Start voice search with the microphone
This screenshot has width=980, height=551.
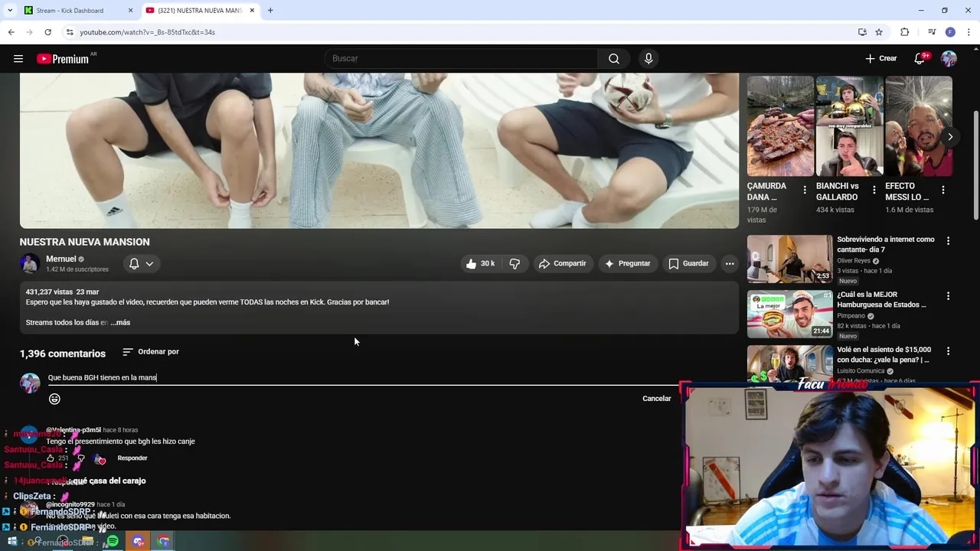click(648, 58)
